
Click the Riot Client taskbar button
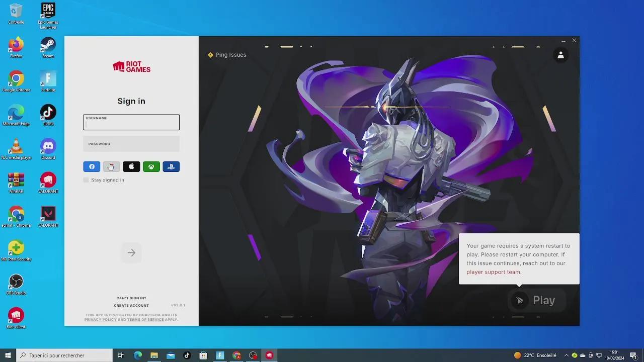(270, 355)
